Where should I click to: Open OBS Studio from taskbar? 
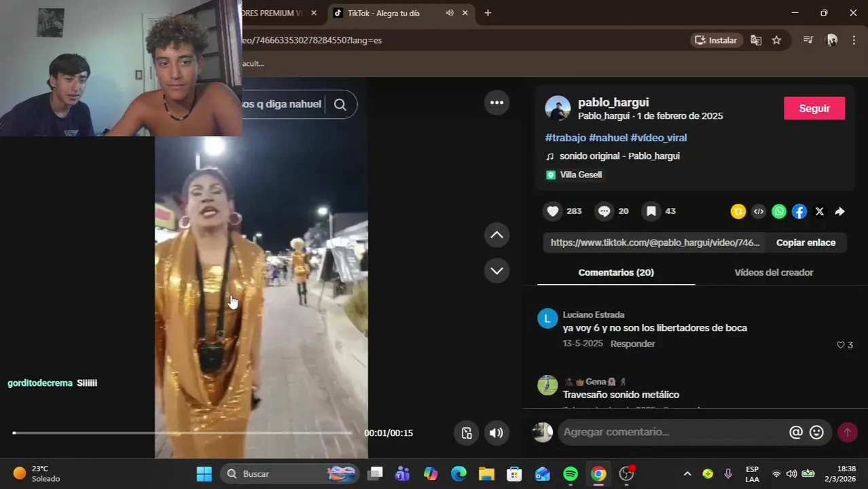tap(626, 473)
